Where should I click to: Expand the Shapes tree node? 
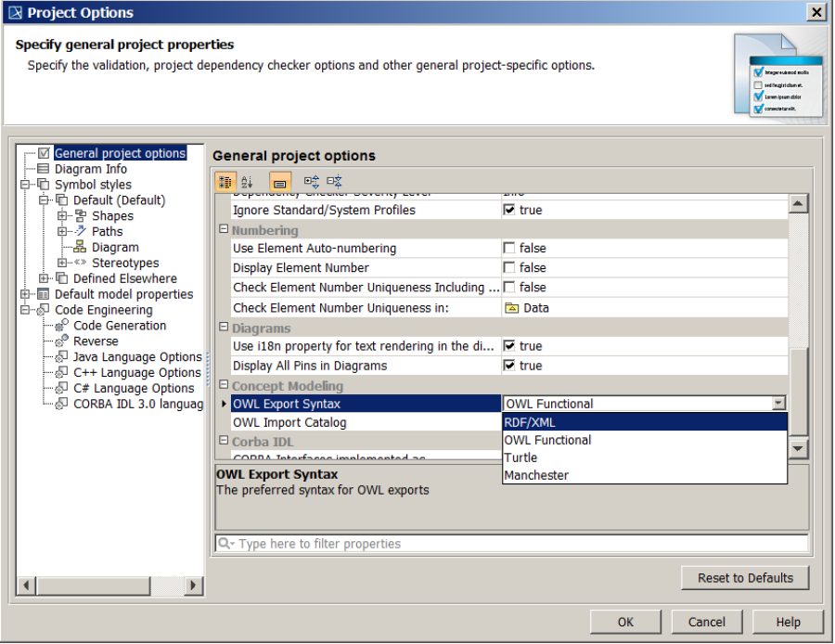(62, 216)
